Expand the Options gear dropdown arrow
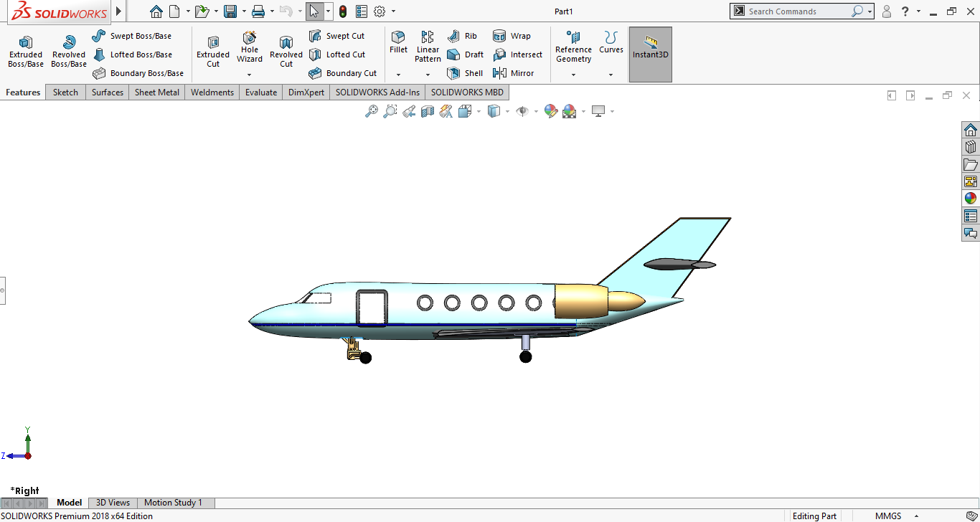This screenshot has width=980, height=522. (393, 11)
